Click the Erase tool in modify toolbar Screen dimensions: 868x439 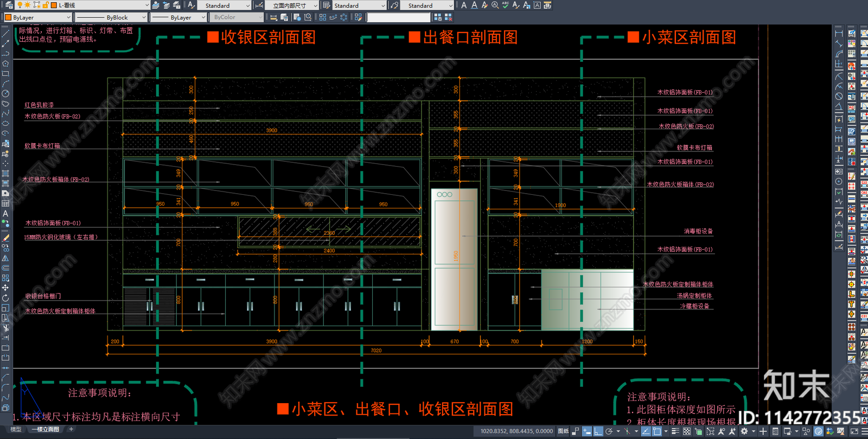tap(5, 238)
